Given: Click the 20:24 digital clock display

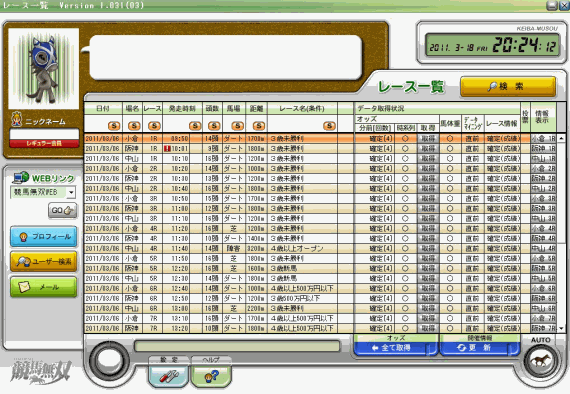Looking at the screenshot, I should click(493, 45).
